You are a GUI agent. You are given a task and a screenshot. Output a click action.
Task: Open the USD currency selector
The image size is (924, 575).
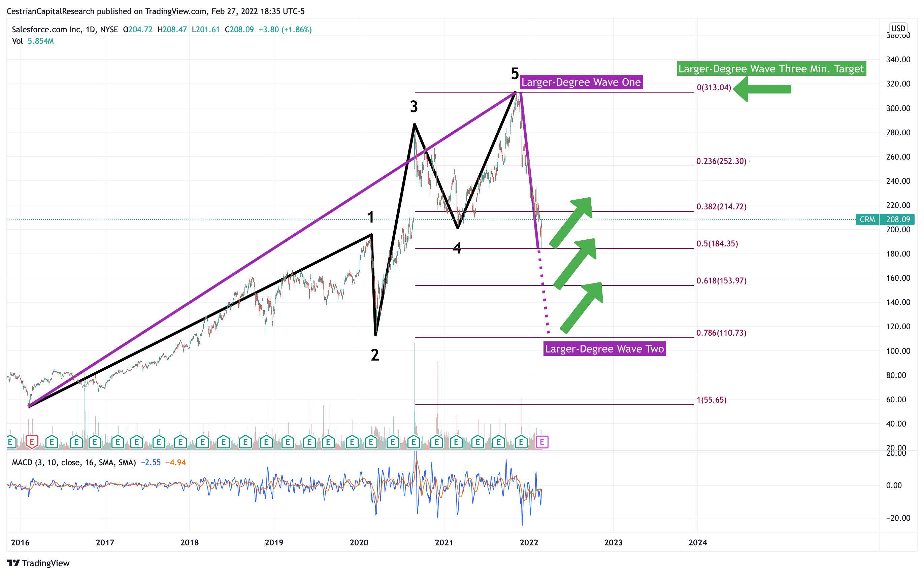[898, 29]
